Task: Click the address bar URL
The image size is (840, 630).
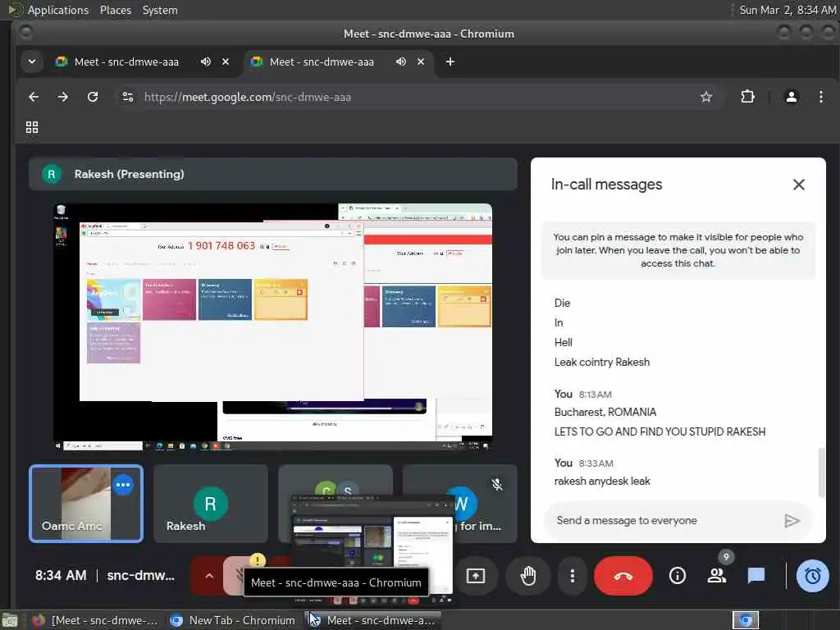Action: tap(248, 97)
